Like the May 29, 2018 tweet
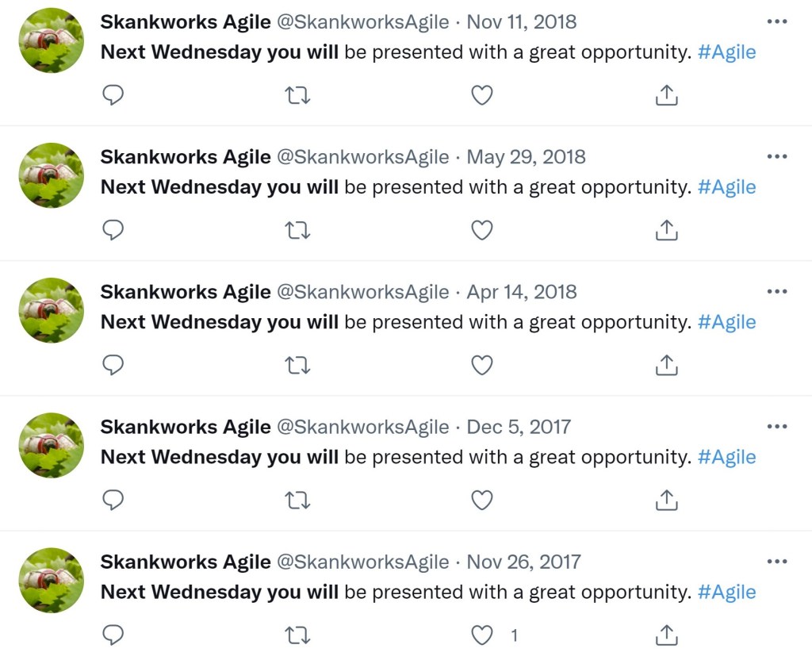Viewport: 812px width, 660px height. tap(482, 231)
